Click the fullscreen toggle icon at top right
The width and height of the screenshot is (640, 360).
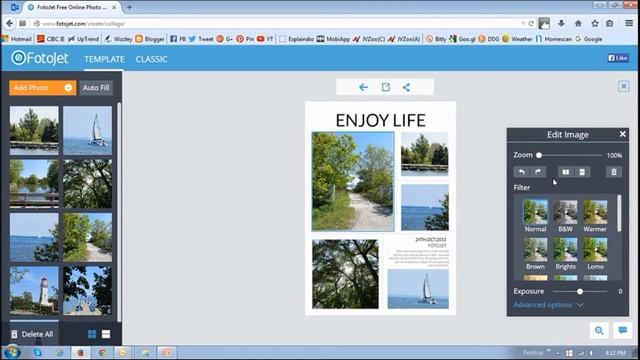tap(624, 86)
